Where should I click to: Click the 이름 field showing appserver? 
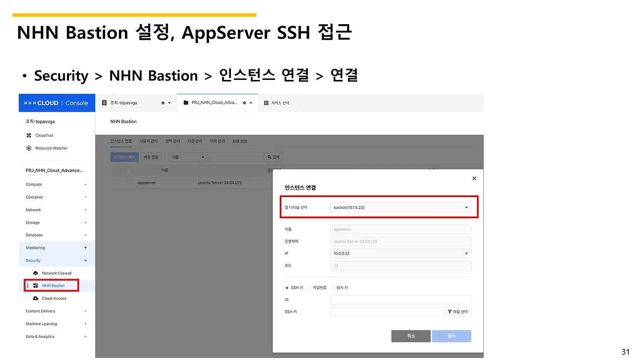pyautogui.click(x=400, y=229)
